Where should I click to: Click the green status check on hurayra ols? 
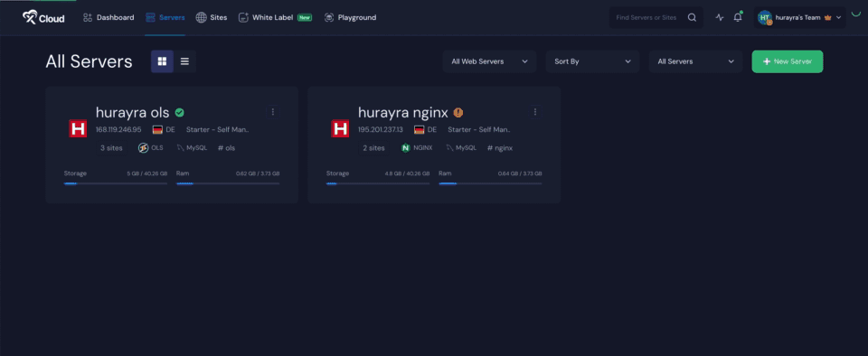click(x=179, y=113)
